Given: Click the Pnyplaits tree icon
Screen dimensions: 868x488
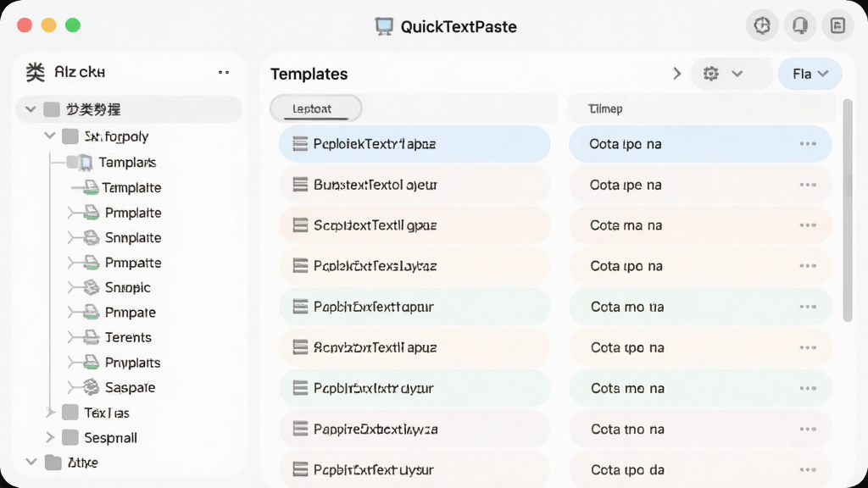Looking at the screenshot, I should point(92,363).
